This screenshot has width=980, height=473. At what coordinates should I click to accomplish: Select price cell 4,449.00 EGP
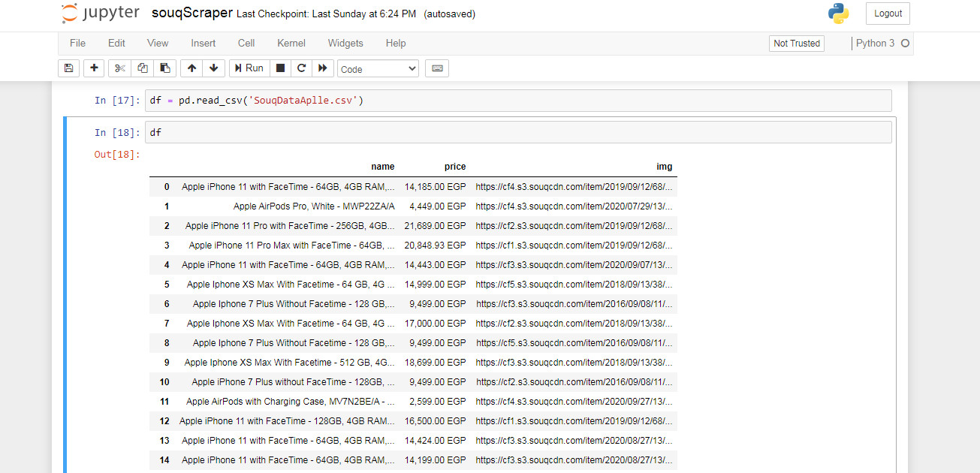(x=438, y=206)
